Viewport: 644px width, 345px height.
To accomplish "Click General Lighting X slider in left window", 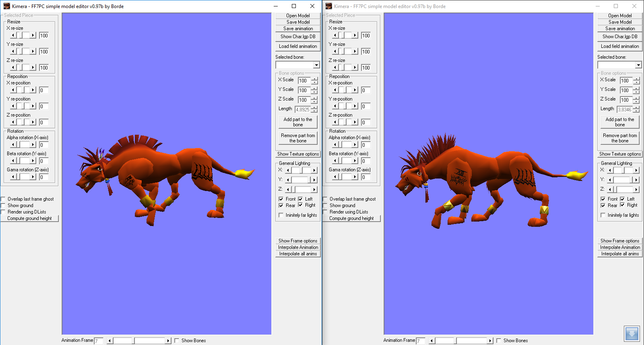I will tap(301, 170).
